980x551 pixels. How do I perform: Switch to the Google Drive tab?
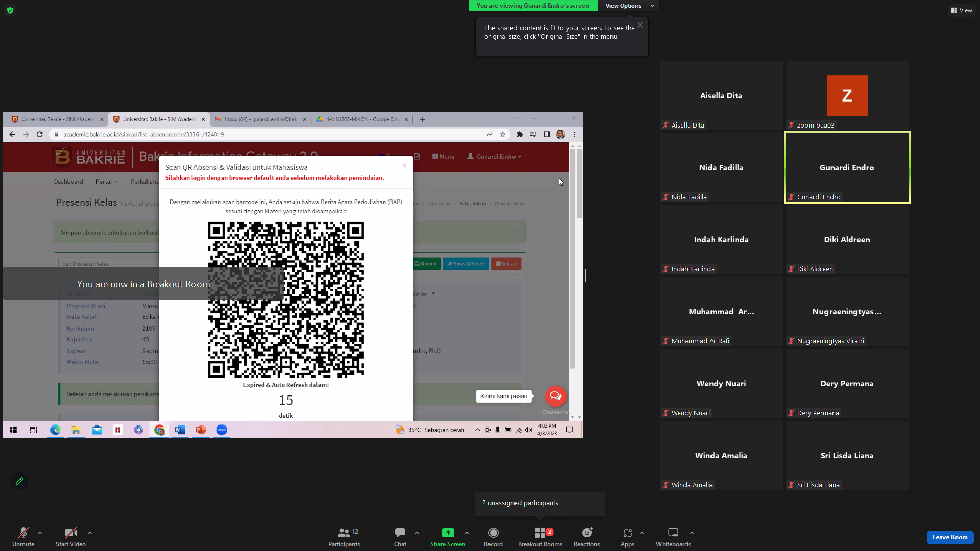click(361, 119)
